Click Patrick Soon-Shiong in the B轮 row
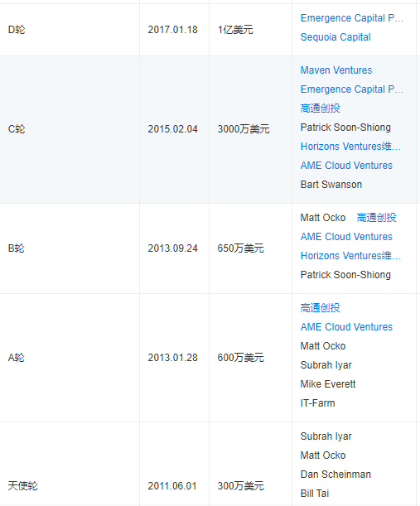 (x=345, y=275)
